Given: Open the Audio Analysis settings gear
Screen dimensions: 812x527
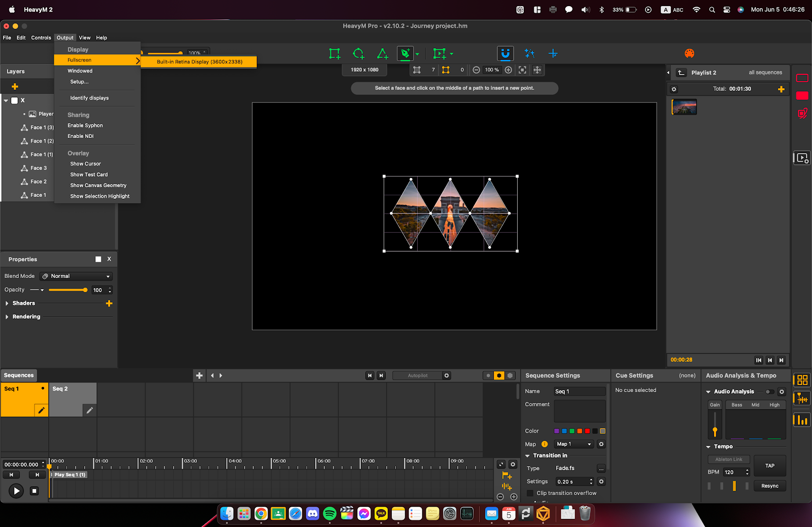Looking at the screenshot, I should click(782, 392).
